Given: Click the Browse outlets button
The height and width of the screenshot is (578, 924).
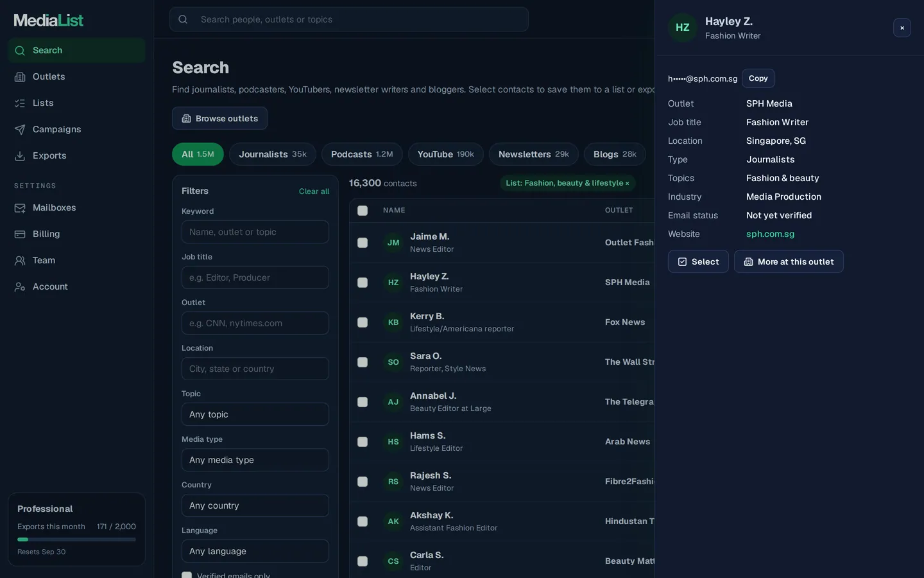Looking at the screenshot, I should click(x=219, y=118).
